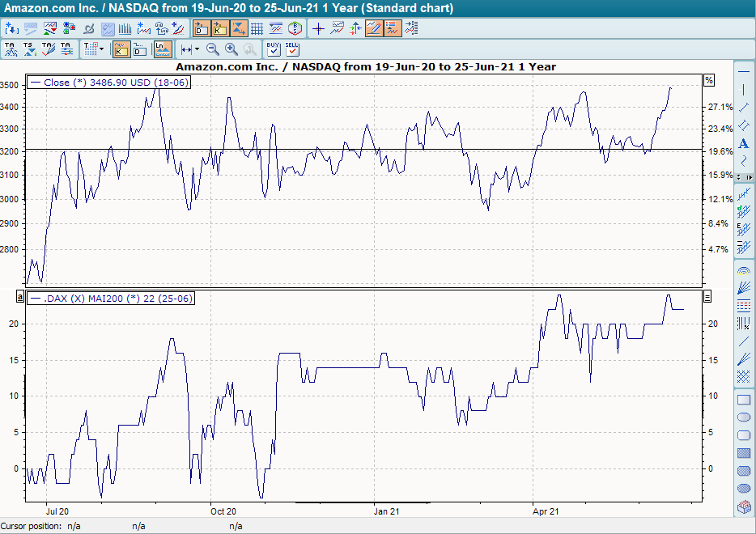The width and height of the screenshot is (756, 534).
Task: Click the .DAX MAI200 indicator legend label
Action: click(111, 299)
